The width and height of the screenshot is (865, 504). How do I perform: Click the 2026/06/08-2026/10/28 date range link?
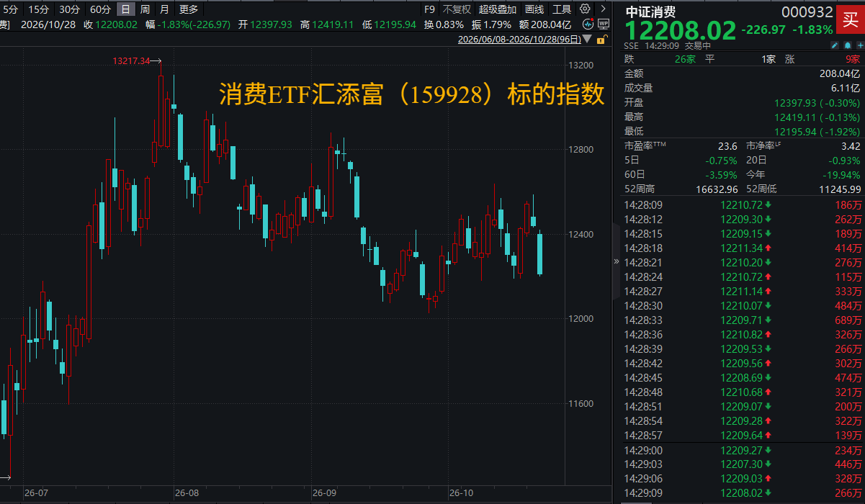519,39
